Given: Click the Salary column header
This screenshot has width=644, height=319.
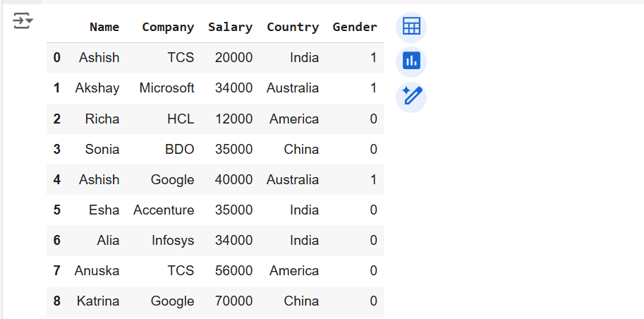Looking at the screenshot, I should click(x=230, y=28).
